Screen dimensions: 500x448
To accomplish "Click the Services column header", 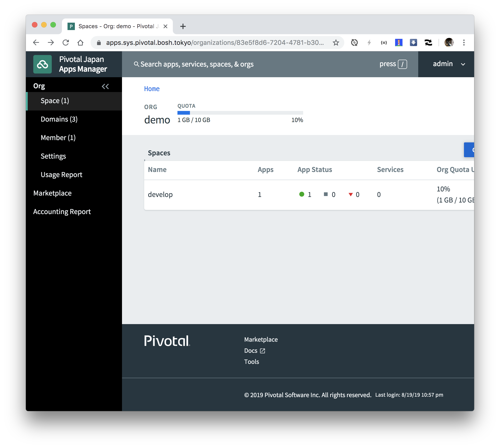I will click(390, 170).
